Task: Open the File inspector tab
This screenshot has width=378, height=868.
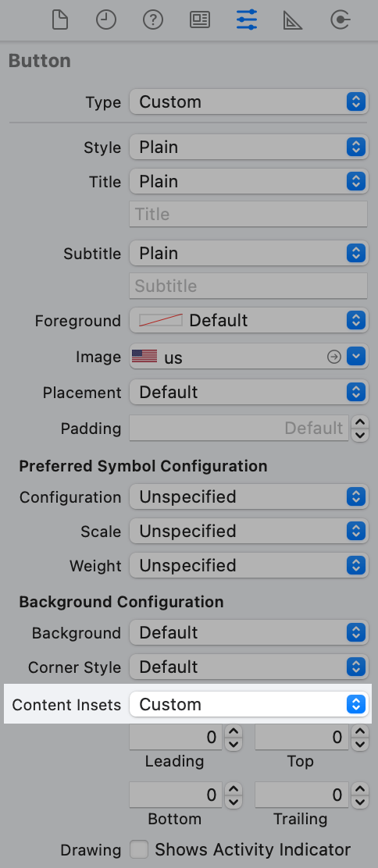Action: [x=60, y=20]
